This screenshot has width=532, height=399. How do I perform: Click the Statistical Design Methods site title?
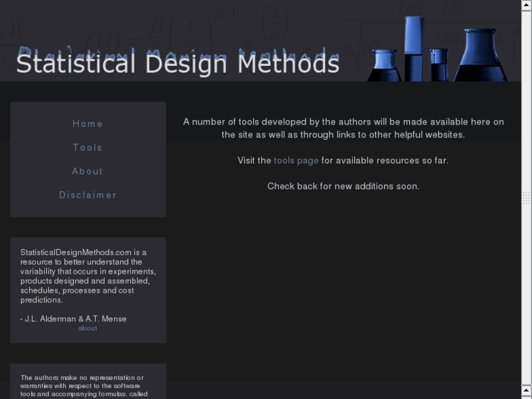pyautogui.click(x=178, y=64)
